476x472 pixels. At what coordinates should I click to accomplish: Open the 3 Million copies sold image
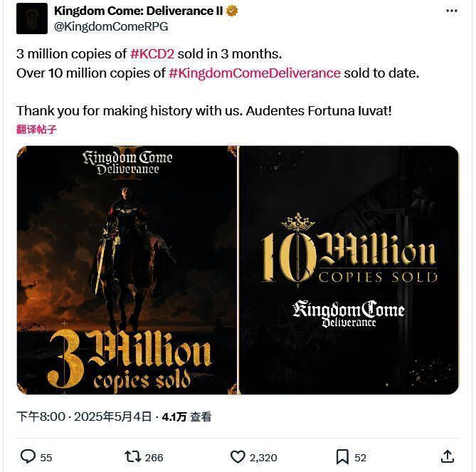127,270
